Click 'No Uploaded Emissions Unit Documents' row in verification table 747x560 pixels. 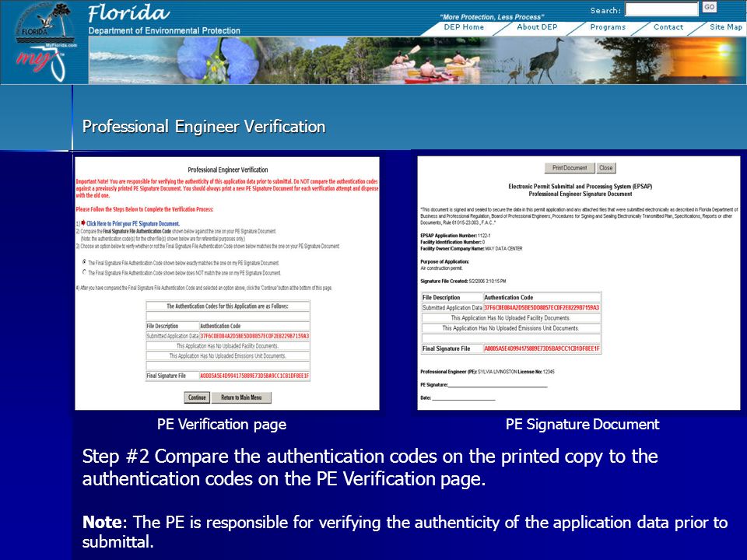point(228,356)
